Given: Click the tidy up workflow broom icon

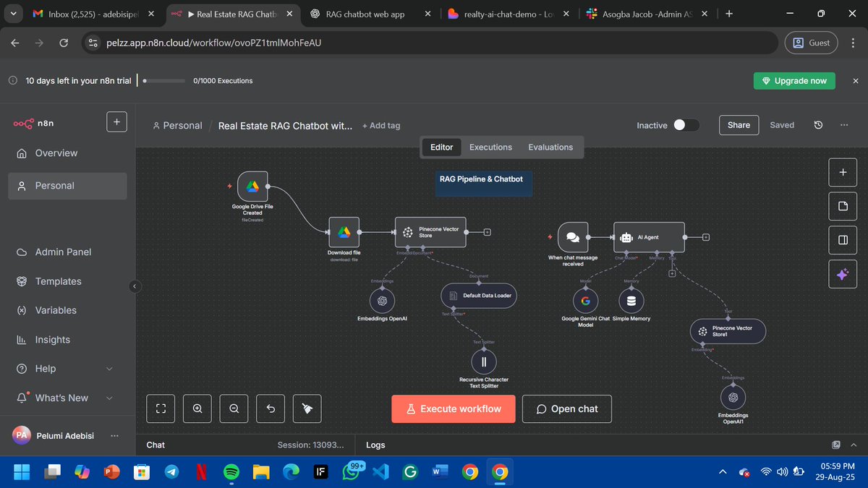Looking at the screenshot, I should pos(307,409).
